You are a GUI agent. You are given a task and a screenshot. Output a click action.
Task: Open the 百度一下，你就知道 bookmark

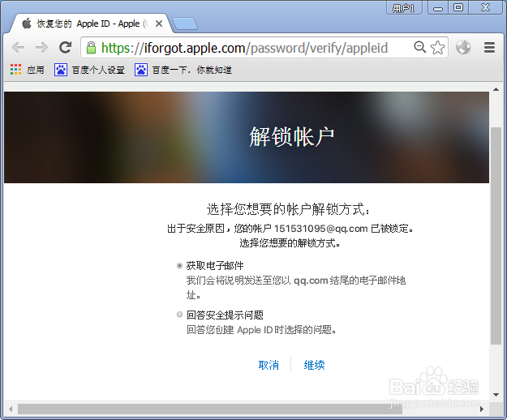[x=183, y=70]
